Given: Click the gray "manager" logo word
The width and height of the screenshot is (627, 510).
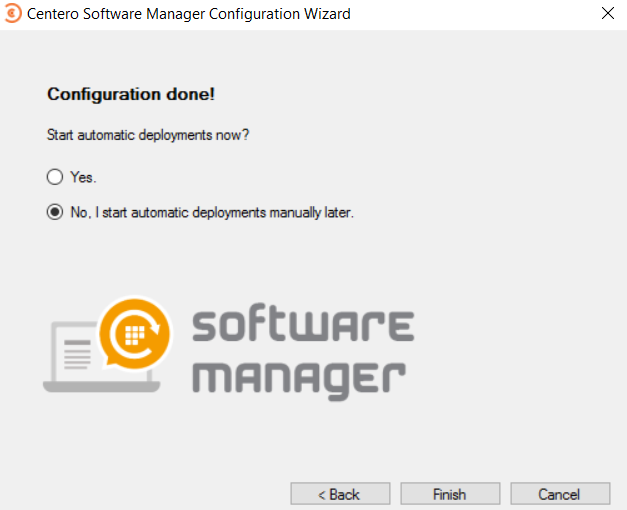Looking at the screenshot, I should (x=299, y=379).
